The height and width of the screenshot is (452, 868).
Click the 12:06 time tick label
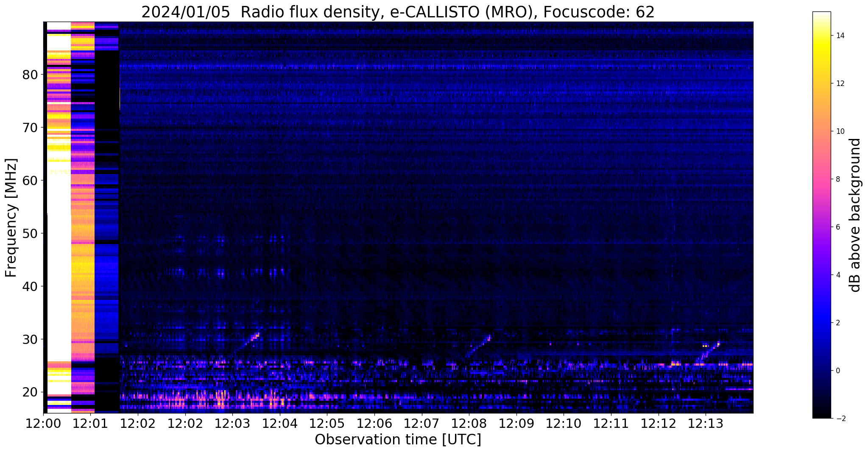click(x=374, y=424)
